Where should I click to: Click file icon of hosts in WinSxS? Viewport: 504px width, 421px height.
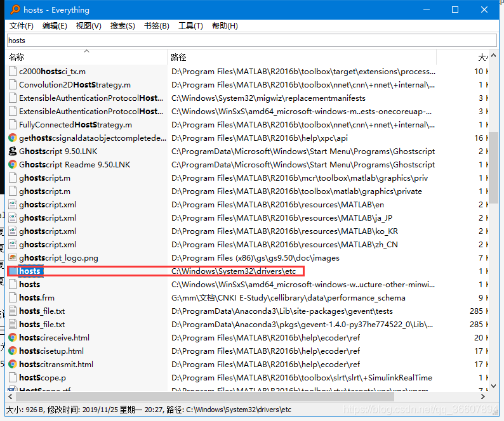point(13,284)
